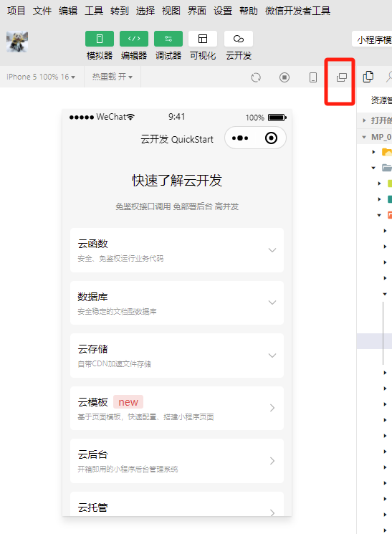
Task: Click the stop/record circle icon
Action: coord(285,77)
